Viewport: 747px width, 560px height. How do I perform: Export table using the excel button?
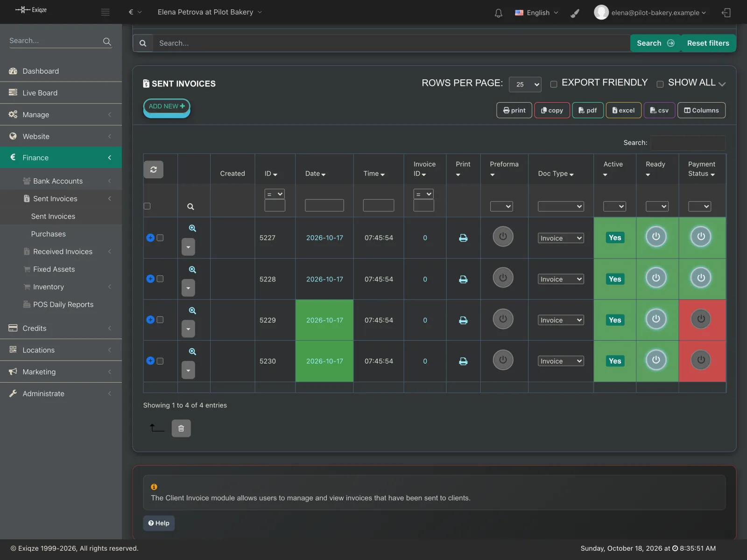click(x=623, y=110)
